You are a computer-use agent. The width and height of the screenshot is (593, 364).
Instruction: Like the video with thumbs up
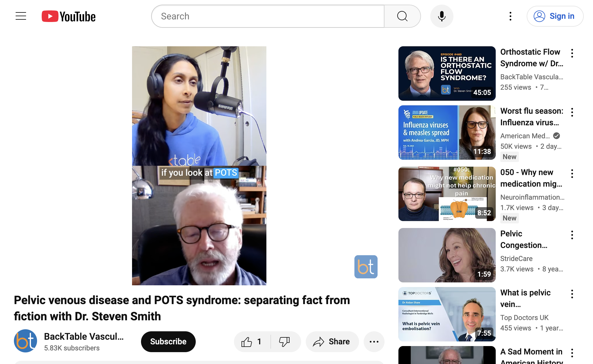coord(252,342)
